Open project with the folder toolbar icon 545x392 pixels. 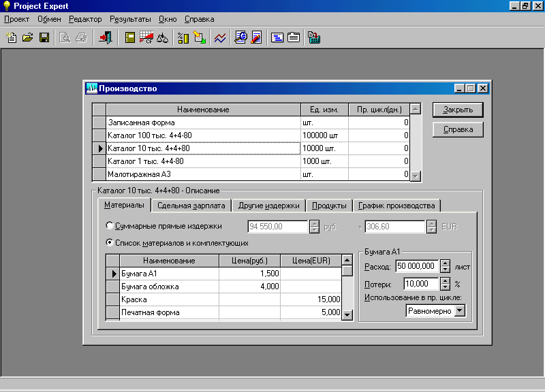27,37
